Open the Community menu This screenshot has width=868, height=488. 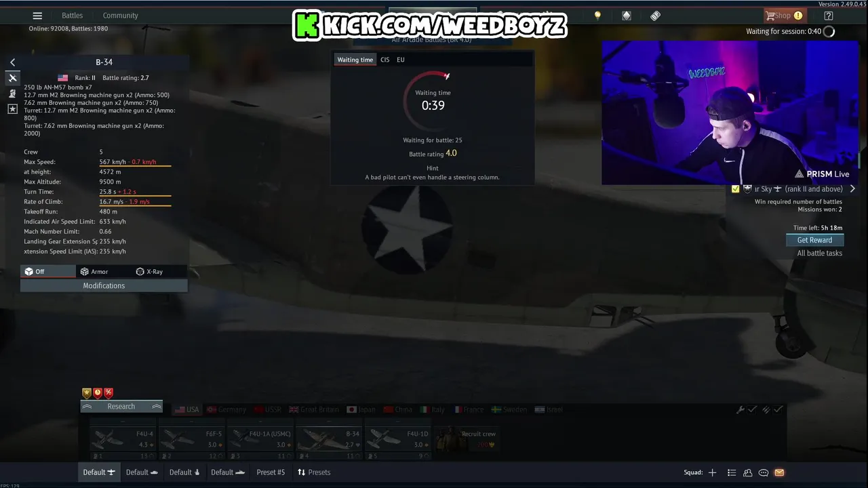pyautogui.click(x=120, y=16)
